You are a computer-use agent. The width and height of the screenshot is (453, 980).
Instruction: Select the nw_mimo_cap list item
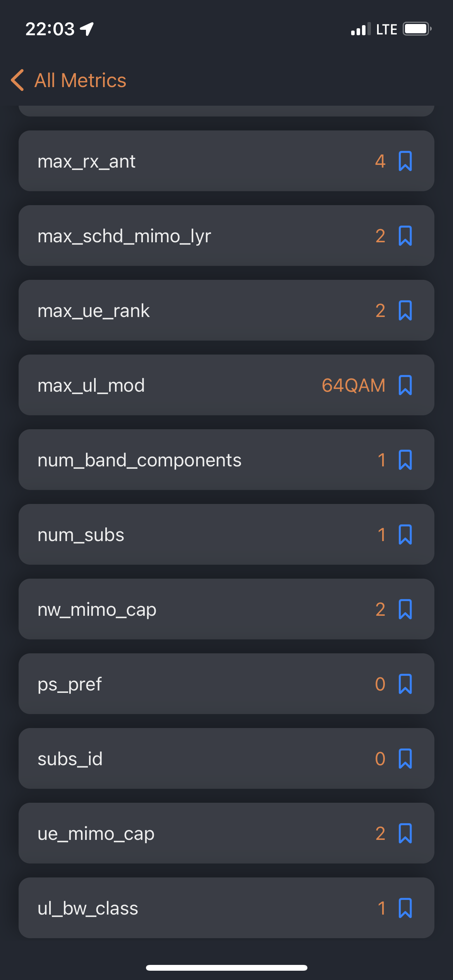226,609
